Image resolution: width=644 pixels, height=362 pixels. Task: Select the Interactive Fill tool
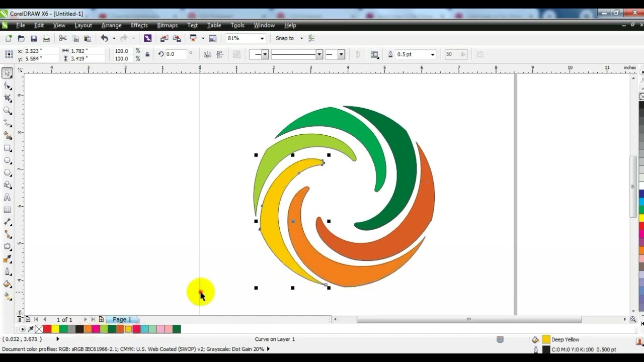[x=8, y=297]
